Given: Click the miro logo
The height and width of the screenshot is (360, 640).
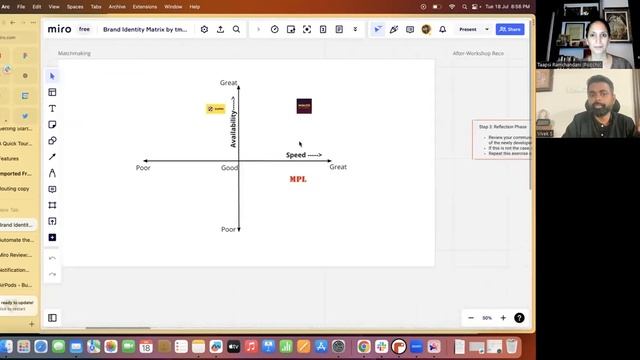Looking at the screenshot, I should click(x=60, y=29).
